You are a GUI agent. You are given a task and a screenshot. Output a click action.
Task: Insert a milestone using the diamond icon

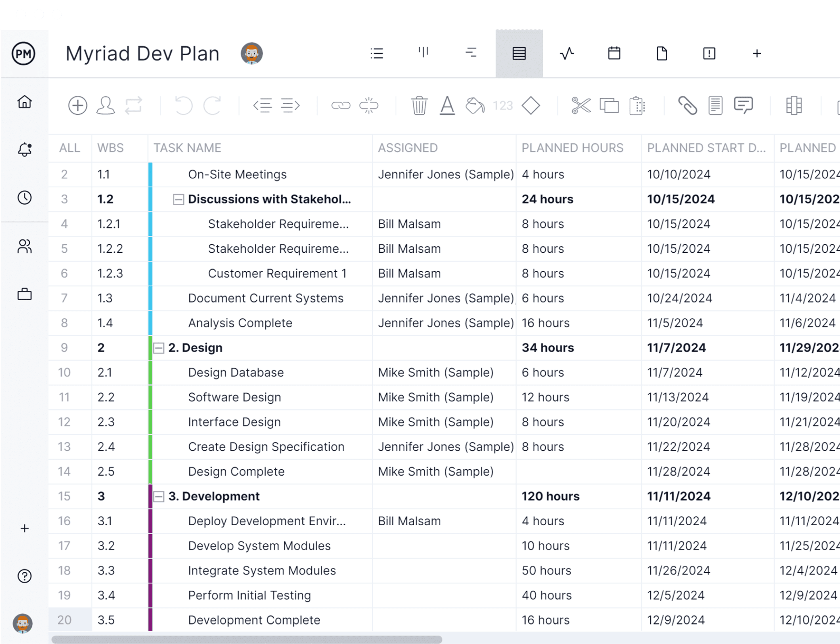[x=531, y=106]
